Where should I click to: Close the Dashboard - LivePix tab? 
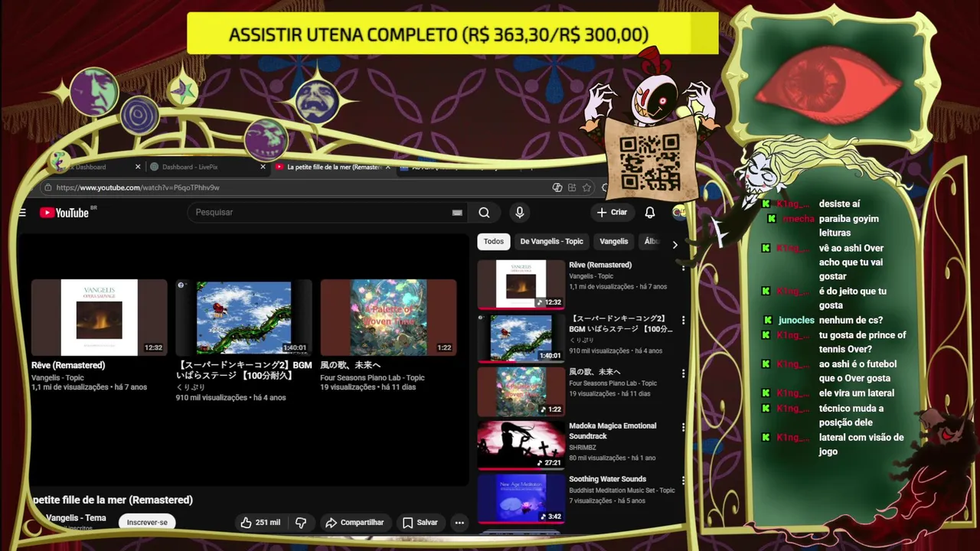click(x=263, y=167)
